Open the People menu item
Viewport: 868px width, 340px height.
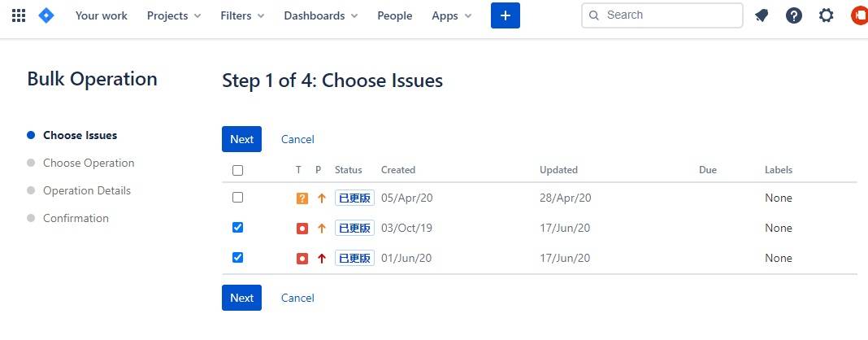point(395,15)
